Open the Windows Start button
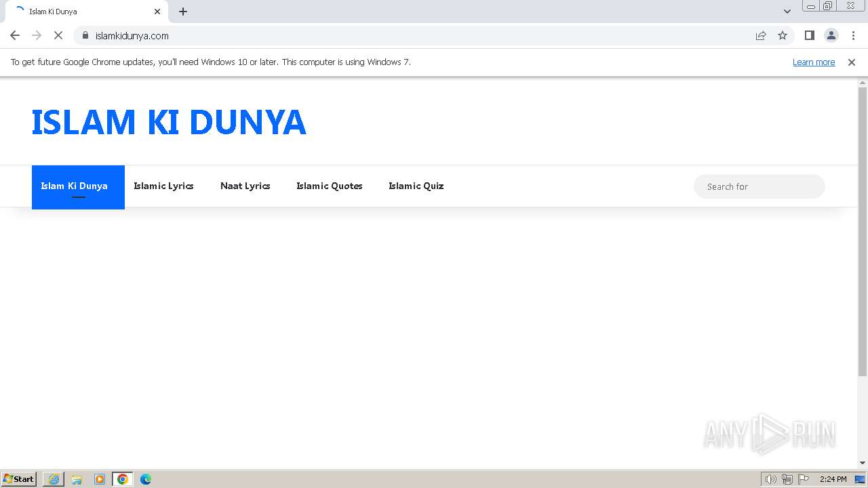868x488 pixels. tap(19, 479)
